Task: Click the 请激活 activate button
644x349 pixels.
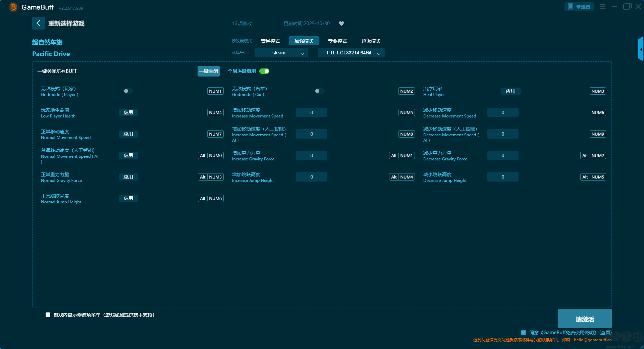Action: click(585, 319)
